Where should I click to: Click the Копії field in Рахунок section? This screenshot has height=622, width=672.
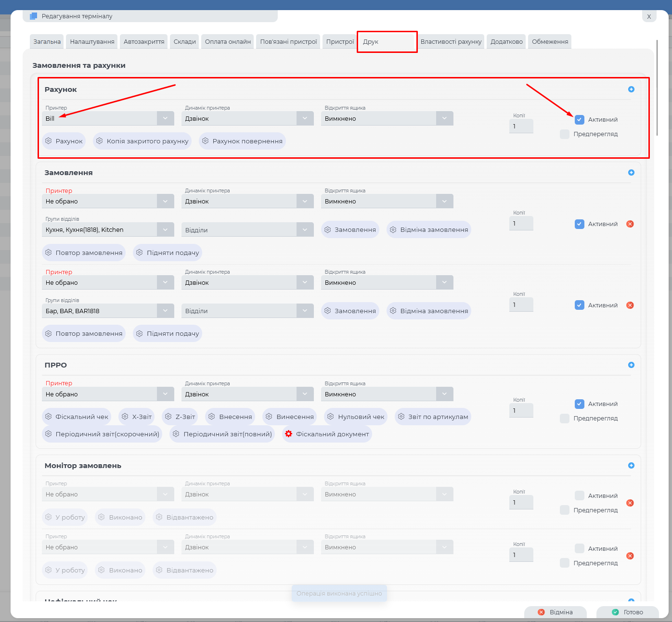pos(521,127)
